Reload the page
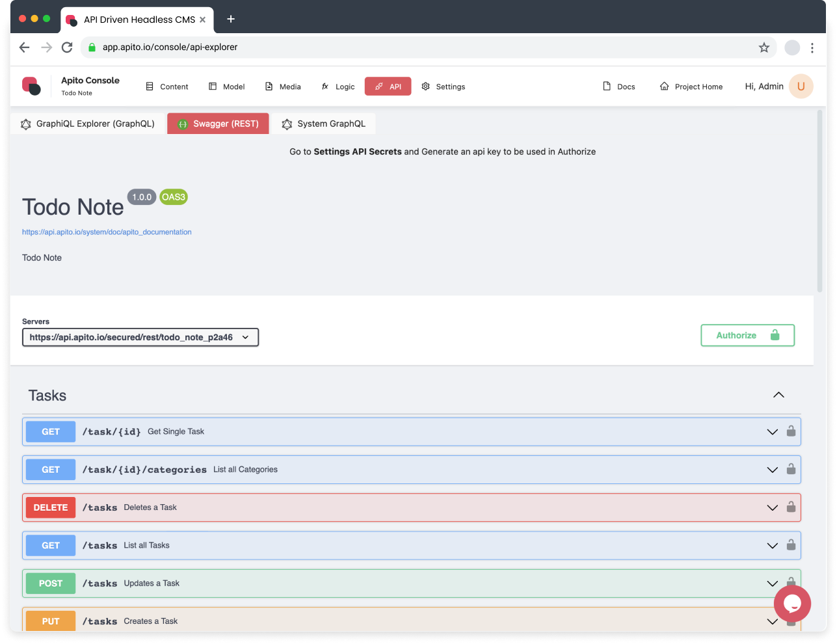The height and width of the screenshot is (644, 837). 67,47
